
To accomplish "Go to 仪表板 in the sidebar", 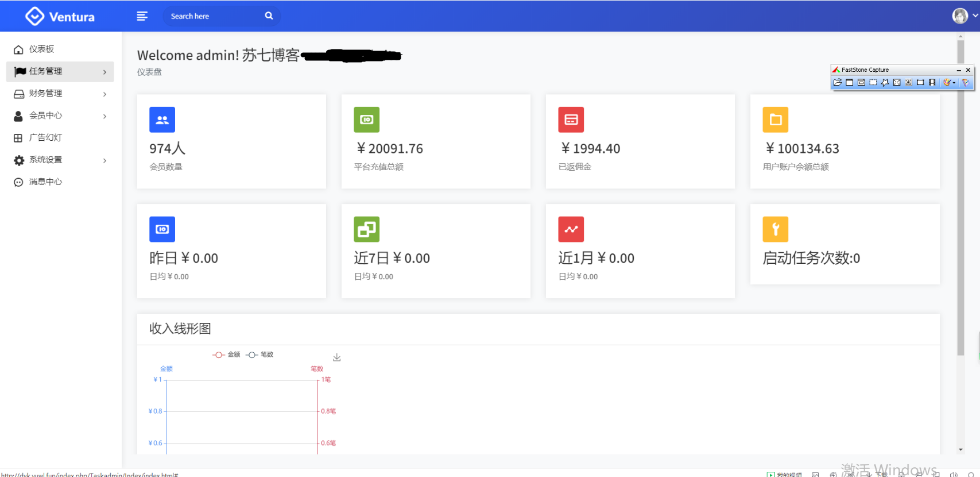I will pyautogui.click(x=41, y=49).
